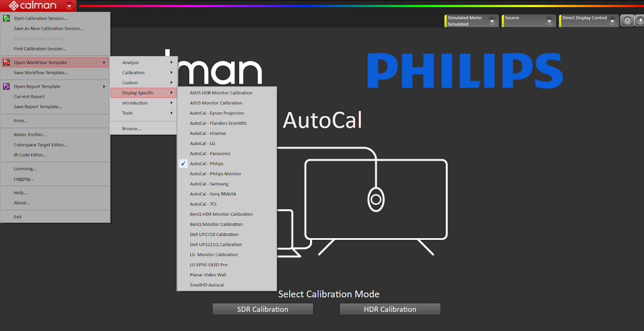This screenshot has width=644, height=331.
Task: Open Display Specific submenu
Action: [143, 93]
